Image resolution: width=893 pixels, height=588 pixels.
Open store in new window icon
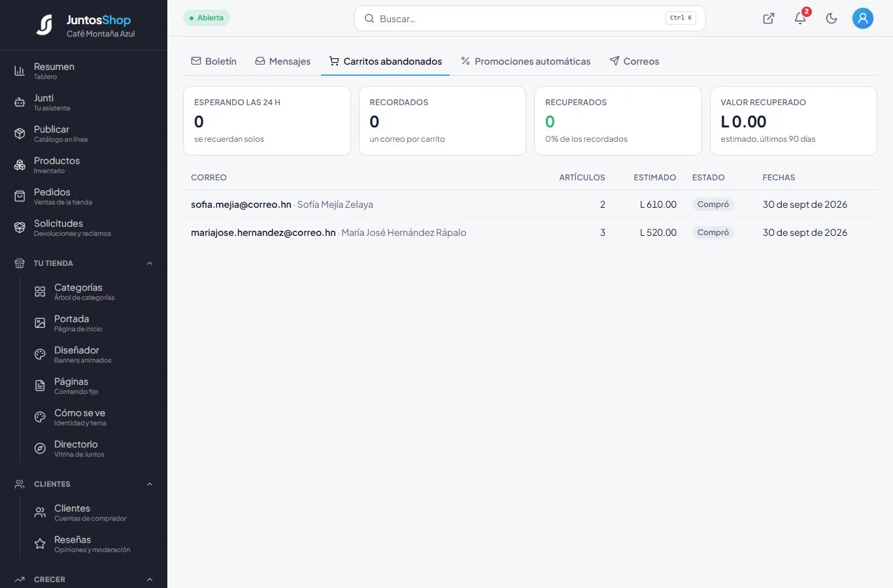click(769, 18)
